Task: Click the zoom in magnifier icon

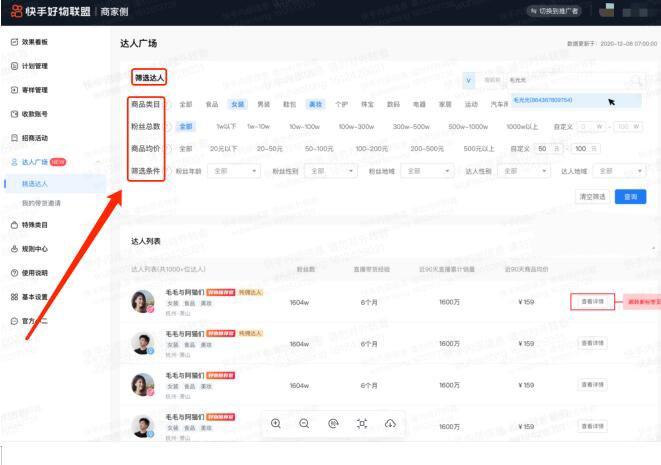Action: (x=276, y=424)
